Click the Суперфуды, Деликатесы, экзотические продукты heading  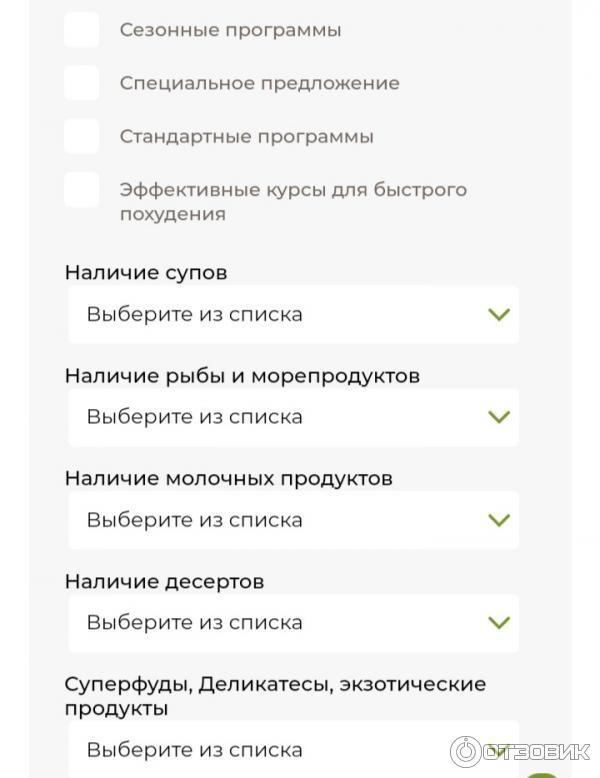click(275, 696)
